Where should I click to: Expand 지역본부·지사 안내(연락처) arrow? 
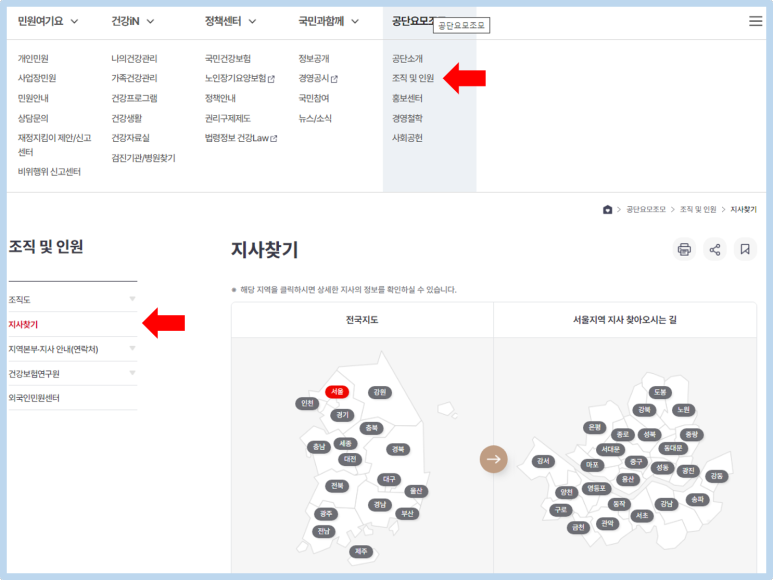point(132,348)
